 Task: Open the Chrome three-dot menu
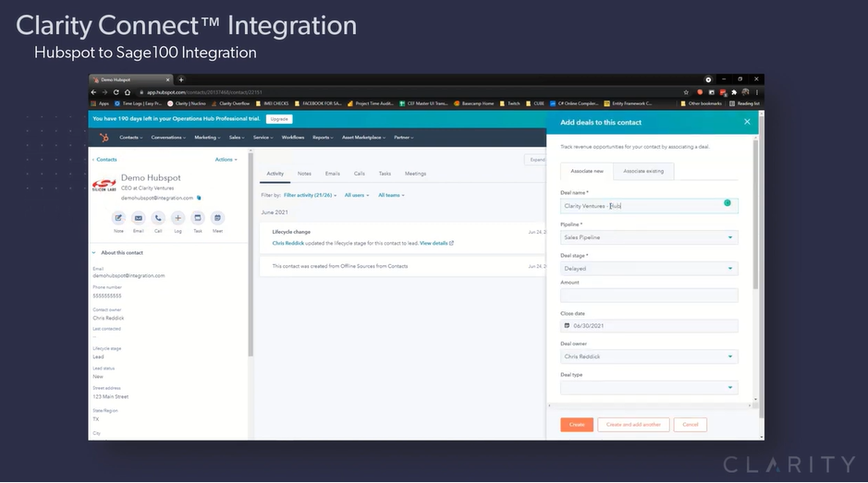757,92
